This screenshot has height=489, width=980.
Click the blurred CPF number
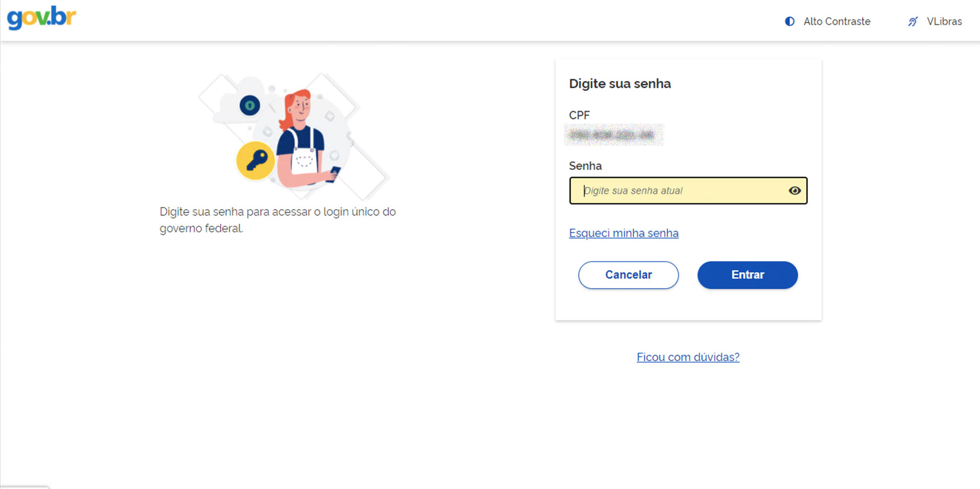(613, 135)
